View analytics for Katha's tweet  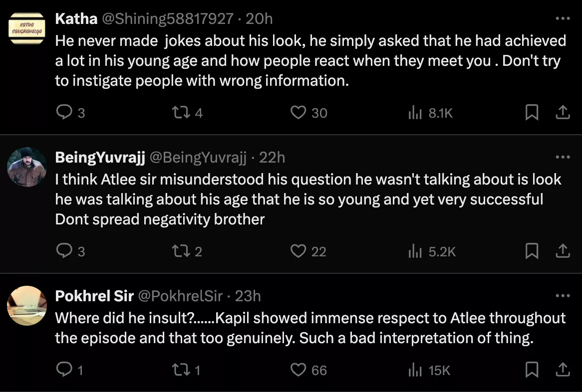point(415,113)
